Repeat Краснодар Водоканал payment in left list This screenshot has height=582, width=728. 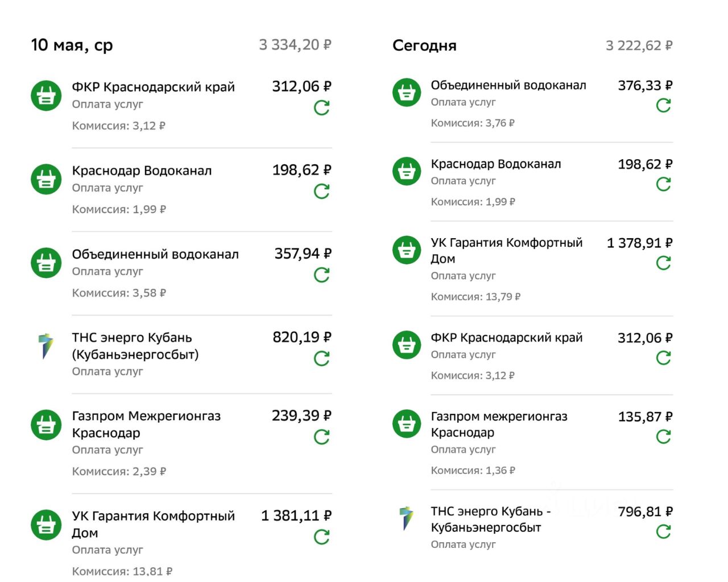(x=322, y=192)
